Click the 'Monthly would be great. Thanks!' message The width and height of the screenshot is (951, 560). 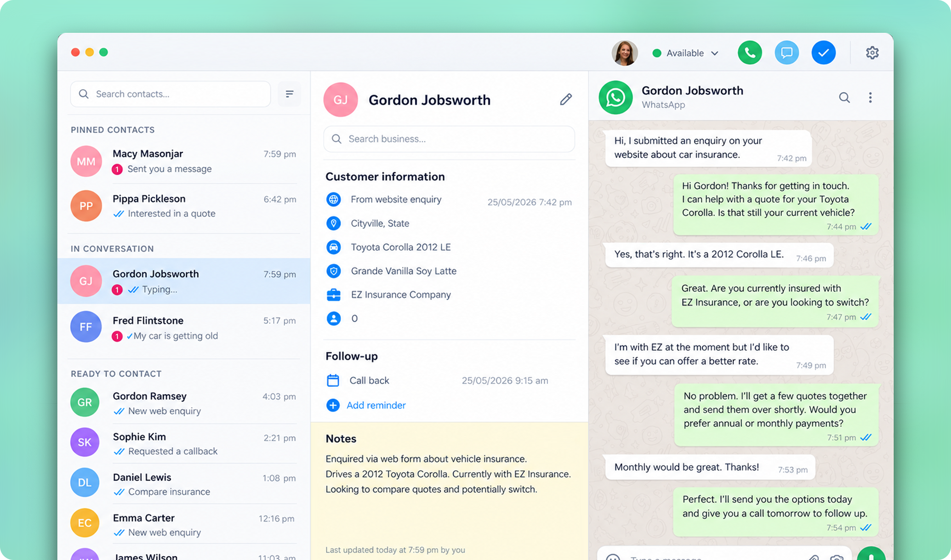(x=710, y=468)
